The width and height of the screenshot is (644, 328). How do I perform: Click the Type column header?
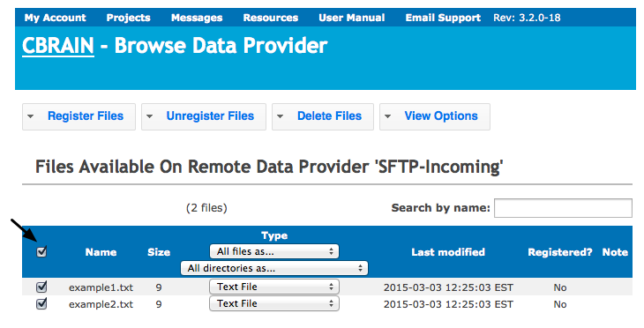(x=274, y=235)
